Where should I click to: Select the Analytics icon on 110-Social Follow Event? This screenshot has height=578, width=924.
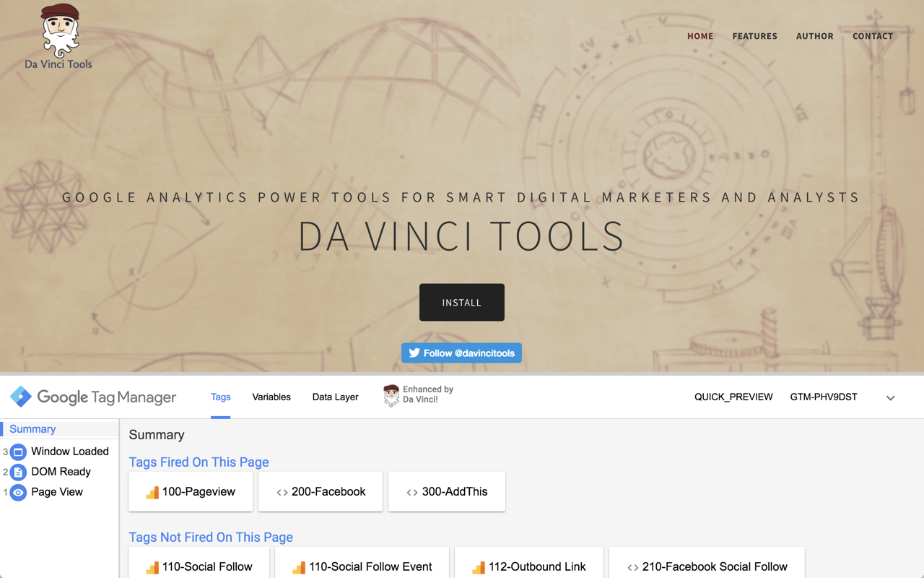tap(299, 568)
